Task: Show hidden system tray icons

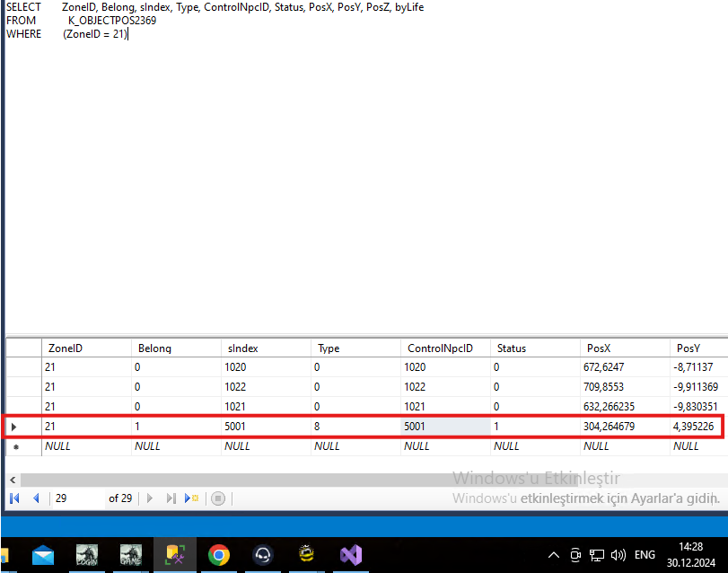Action: point(554,555)
